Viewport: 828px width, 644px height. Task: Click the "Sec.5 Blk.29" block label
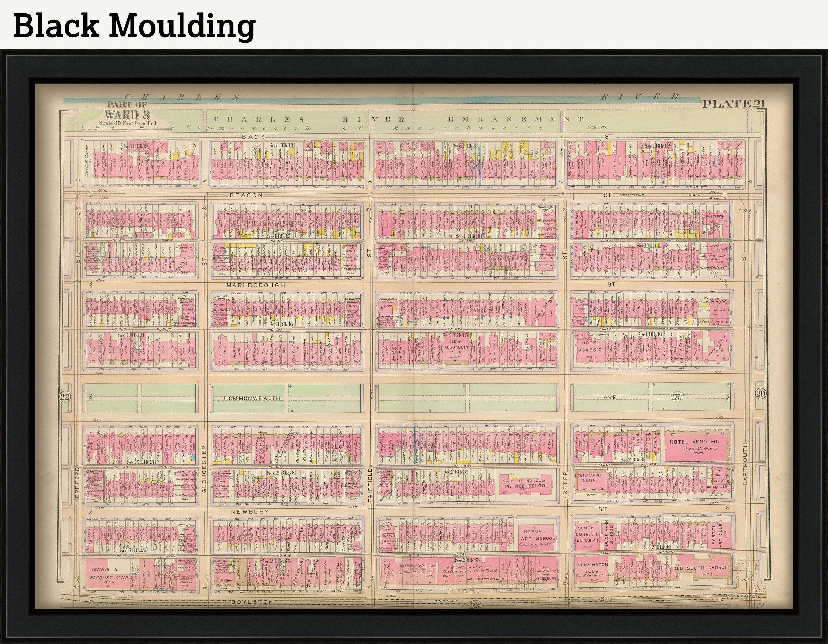tap(133, 551)
